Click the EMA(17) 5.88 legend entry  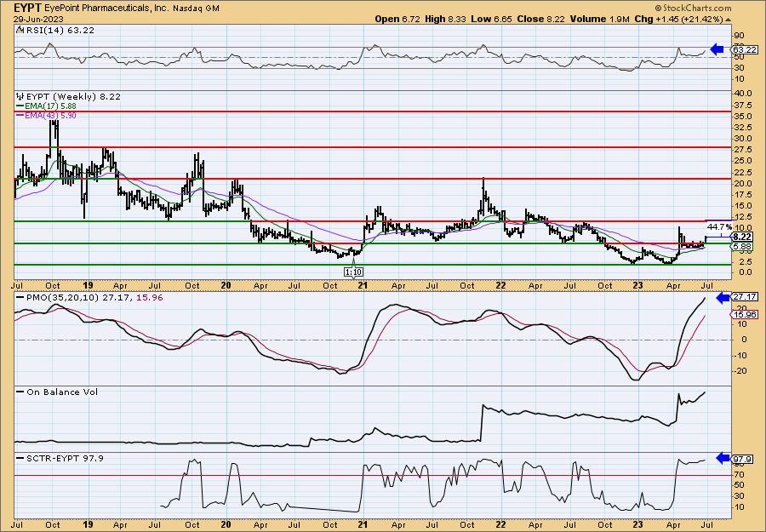(x=50, y=106)
